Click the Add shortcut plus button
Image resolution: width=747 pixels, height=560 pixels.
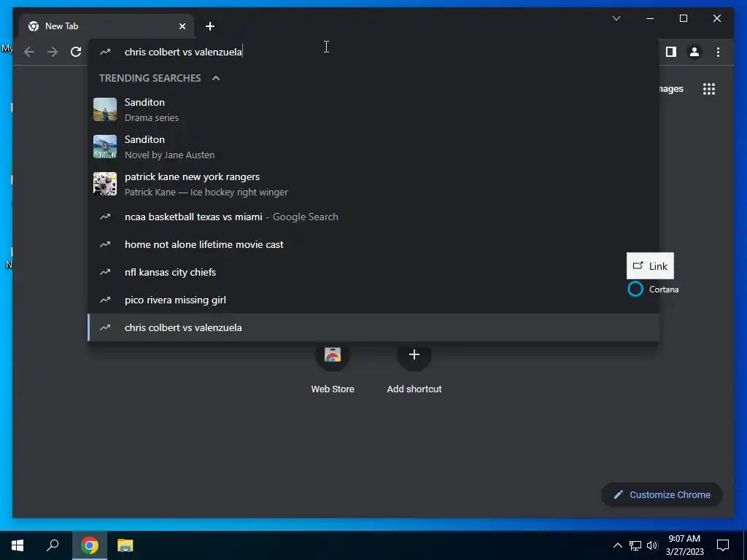tap(414, 355)
